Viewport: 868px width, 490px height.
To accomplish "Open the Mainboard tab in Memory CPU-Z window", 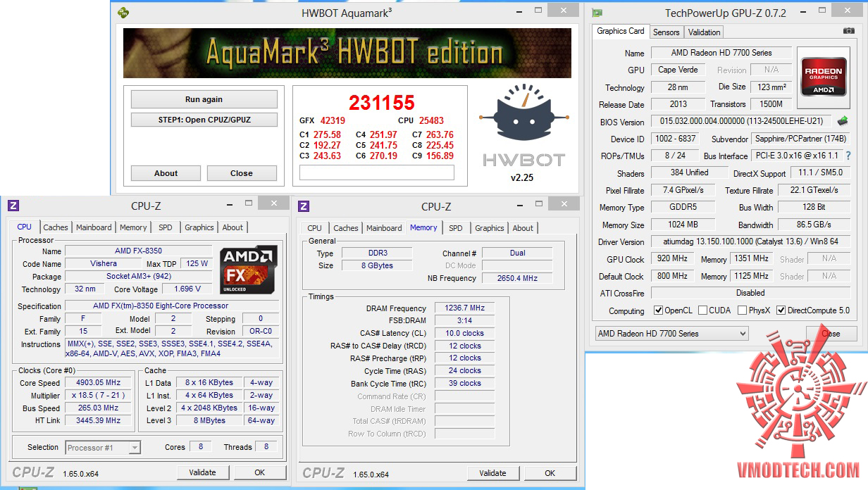I will 384,228.
